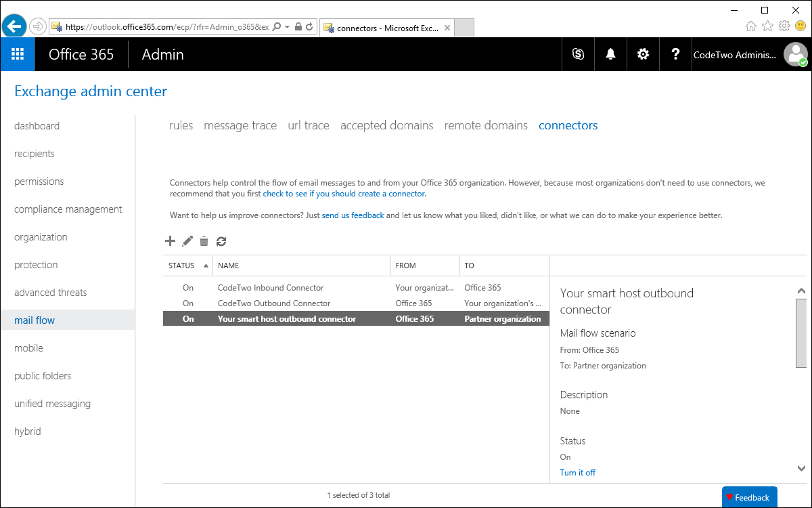Select the CodeTwo Outbound Connector row

coord(356,303)
